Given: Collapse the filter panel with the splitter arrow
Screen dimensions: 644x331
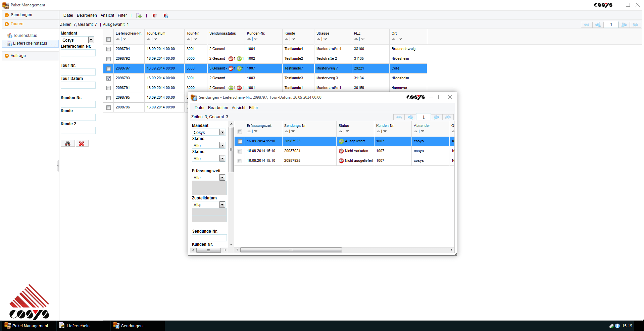Looking at the screenshot, I should [x=58, y=165].
